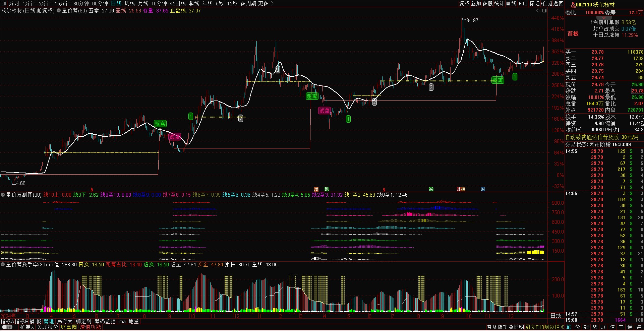Open the 势 trend panel

(x=595, y=327)
